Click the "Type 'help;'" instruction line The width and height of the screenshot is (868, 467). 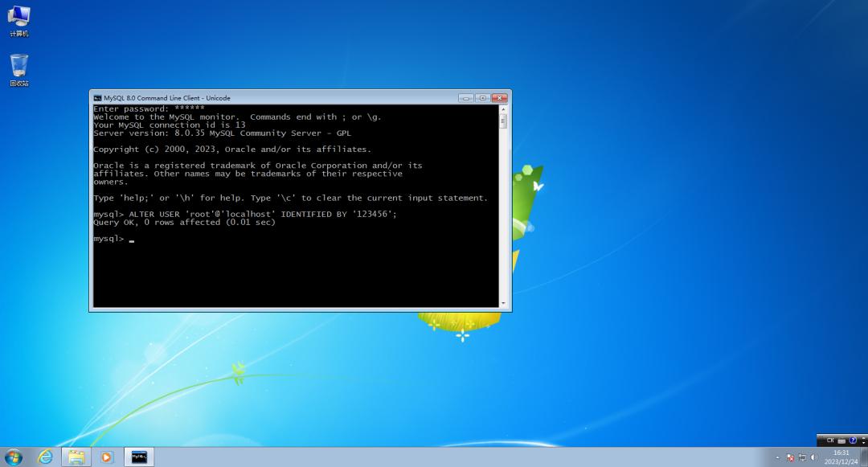[291, 198]
